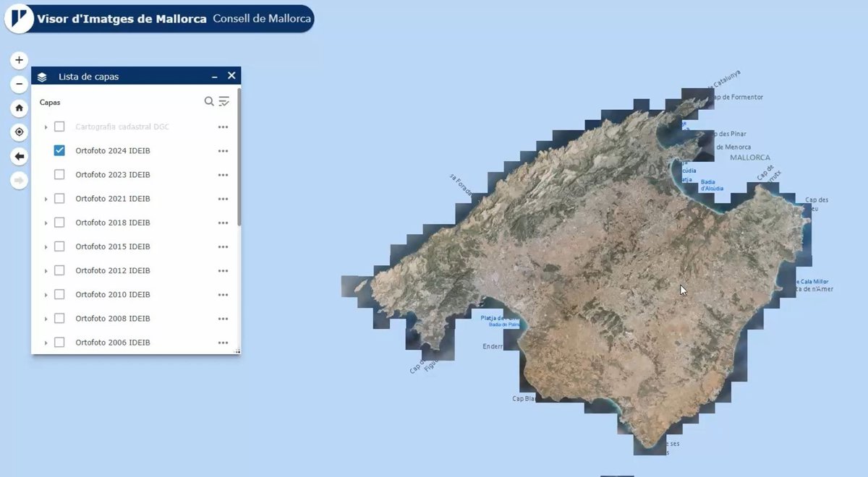Click the Ortofoto 2010 IDEIB layer name
The image size is (868, 477).
click(113, 295)
